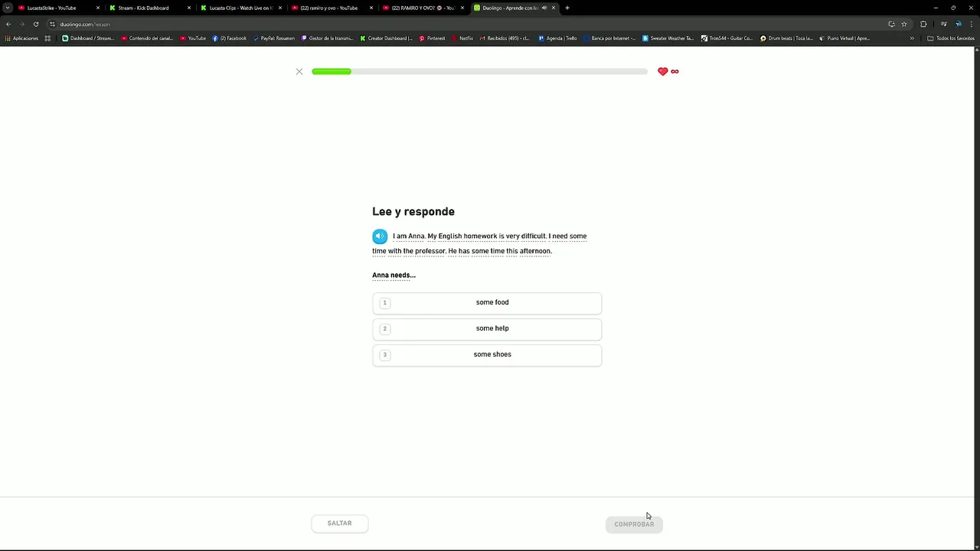Reload the page with the refresh icon
Viewport: 980px width, 551px height.
tap(35, 24)
